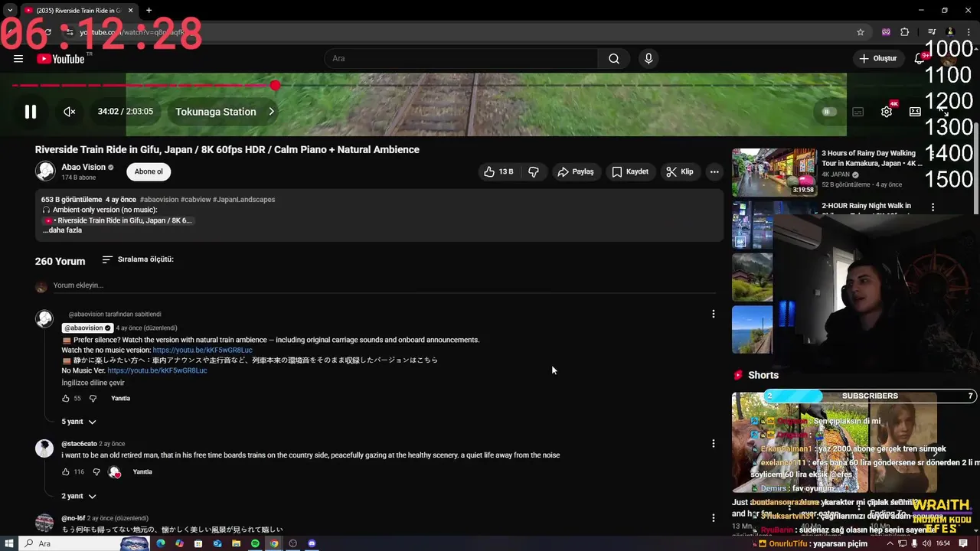Open File Explorer from the taskbar

tap(236, 543)
